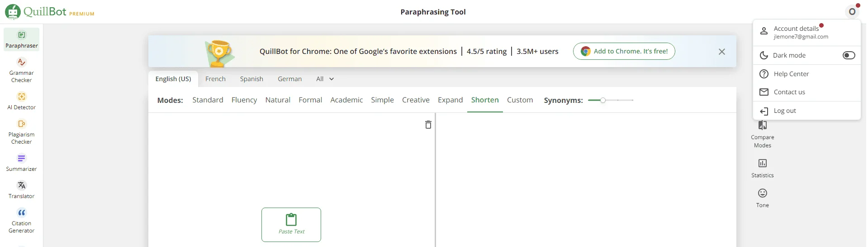Open the Translator tool
The image size is (868, 247).
[21, 190]
